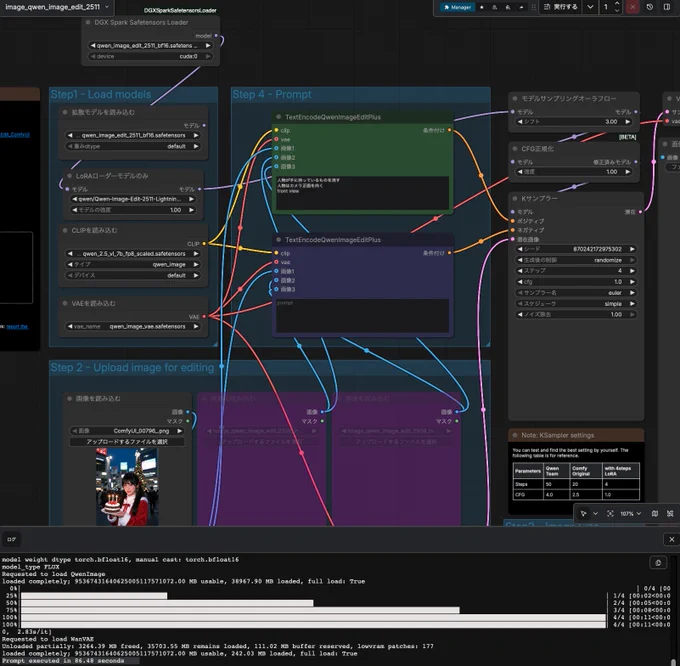The image size is (680, 666).
Task: Choose the select-mode cursor tool in canvas toolbar
Action: click(584, 513)
